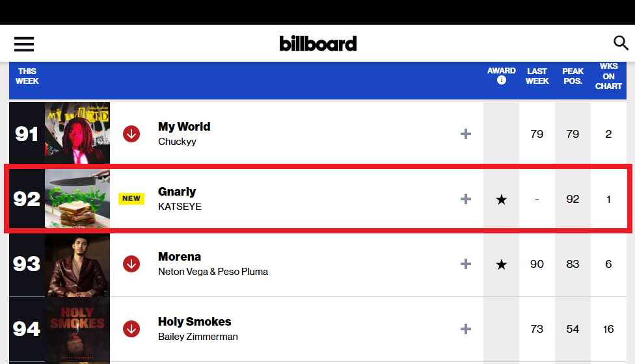Open the site search magnifier
This screenshot has height=364, width=635.
pos(621,42)
